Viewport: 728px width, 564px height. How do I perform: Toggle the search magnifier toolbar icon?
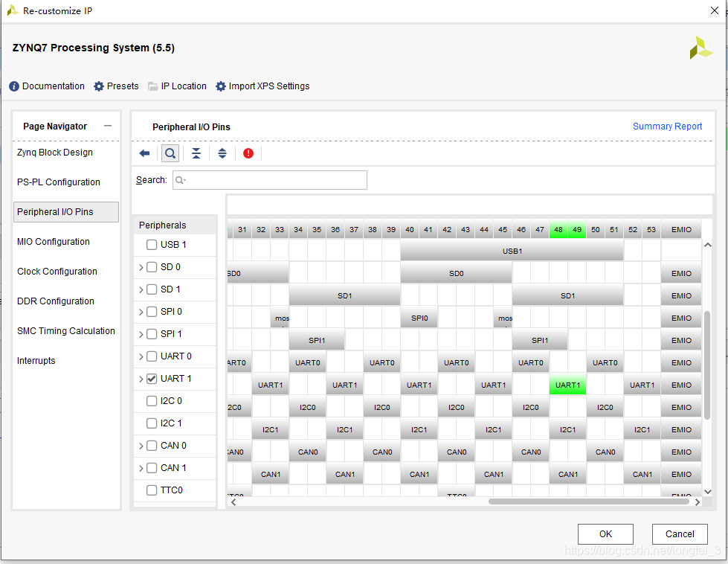170,153
